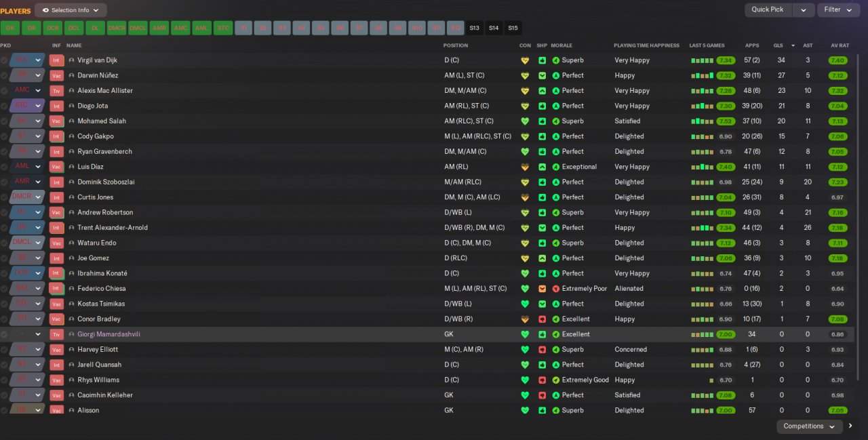Image resolution: width=868 pixels, height=440 pixels.
Task: Sort by the AV RAT column header
Action: click(x=840, y=45)
